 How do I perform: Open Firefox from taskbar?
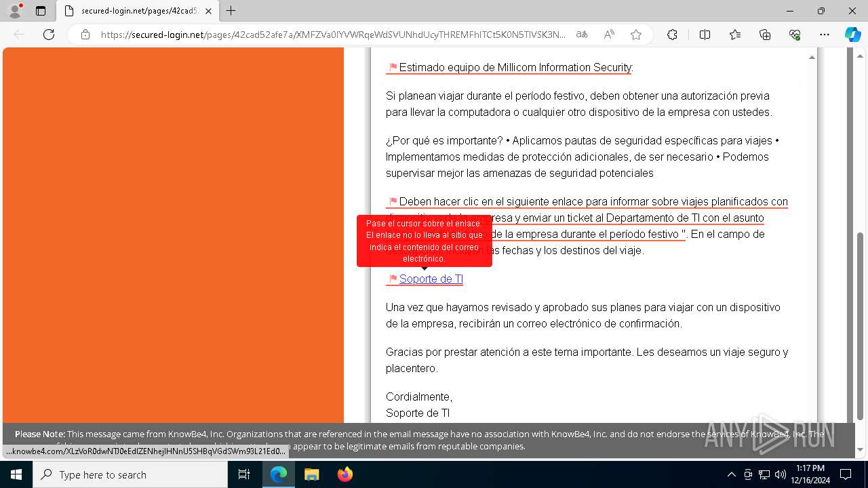pos(344,474)
